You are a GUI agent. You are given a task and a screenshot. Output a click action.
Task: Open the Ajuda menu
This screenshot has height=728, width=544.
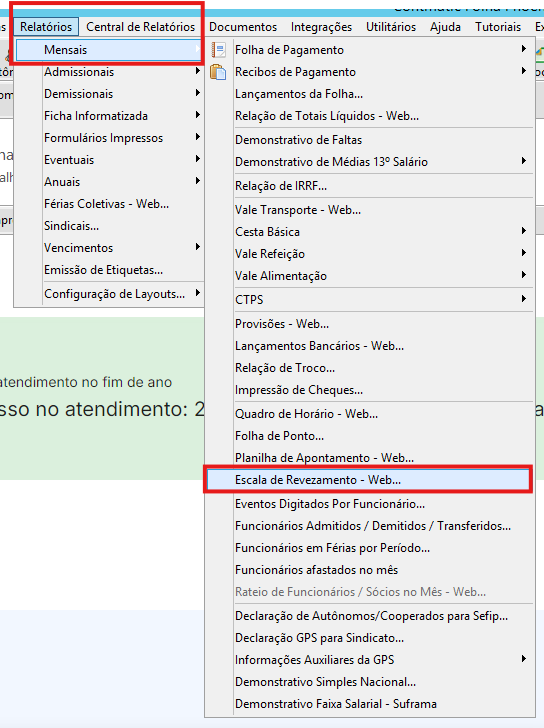tap(445, 27)
